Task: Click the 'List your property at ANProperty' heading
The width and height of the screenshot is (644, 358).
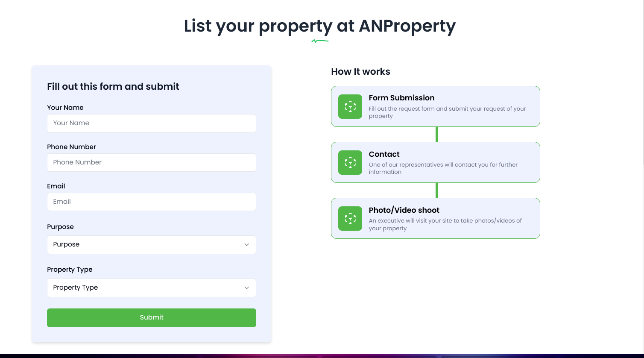Action: (319, 26)
